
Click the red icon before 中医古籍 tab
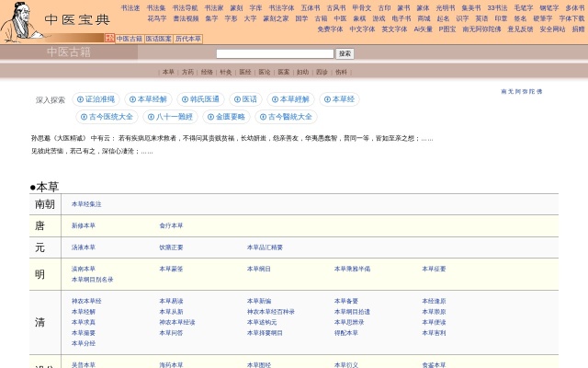tap(109, 39)
